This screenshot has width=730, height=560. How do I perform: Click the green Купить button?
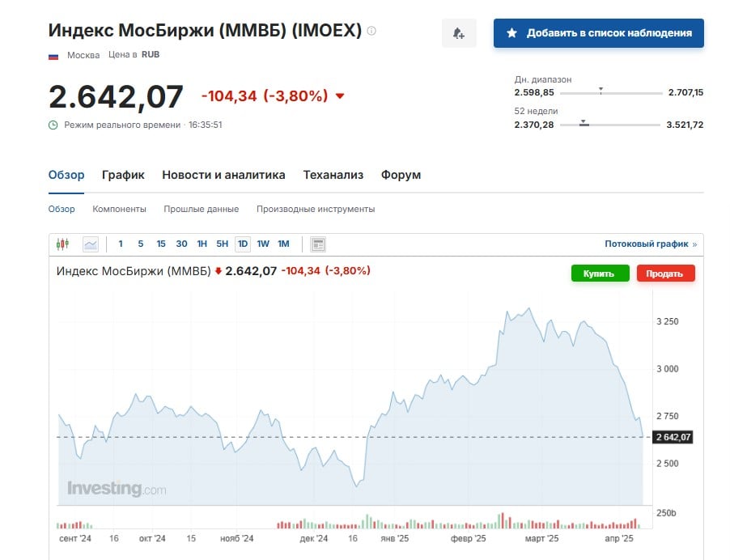(x=601, y=274)
